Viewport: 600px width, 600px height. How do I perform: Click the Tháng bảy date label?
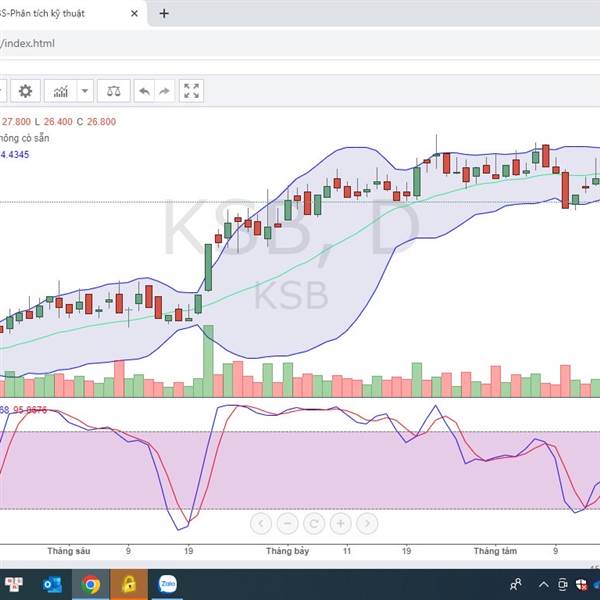click(x=287, y=551)
